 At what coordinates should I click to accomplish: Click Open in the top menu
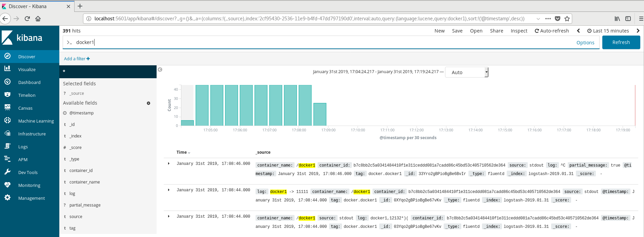pos(476,31)
